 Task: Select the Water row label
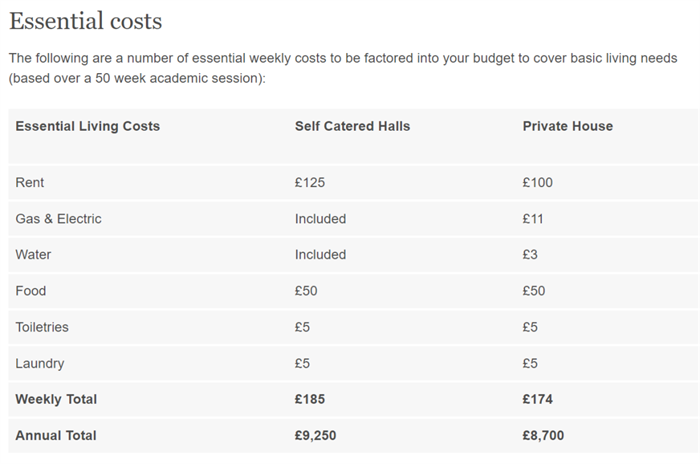(x=33, y=255)
